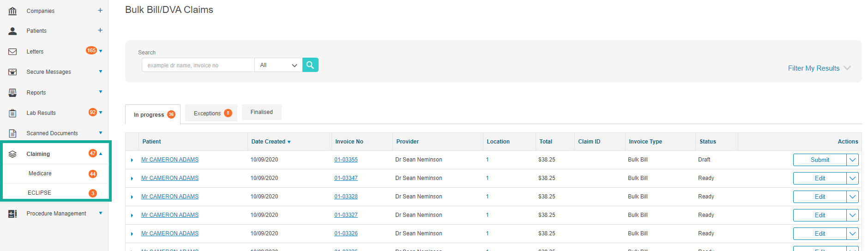Expand row details for invoice 01-03328

132,197
